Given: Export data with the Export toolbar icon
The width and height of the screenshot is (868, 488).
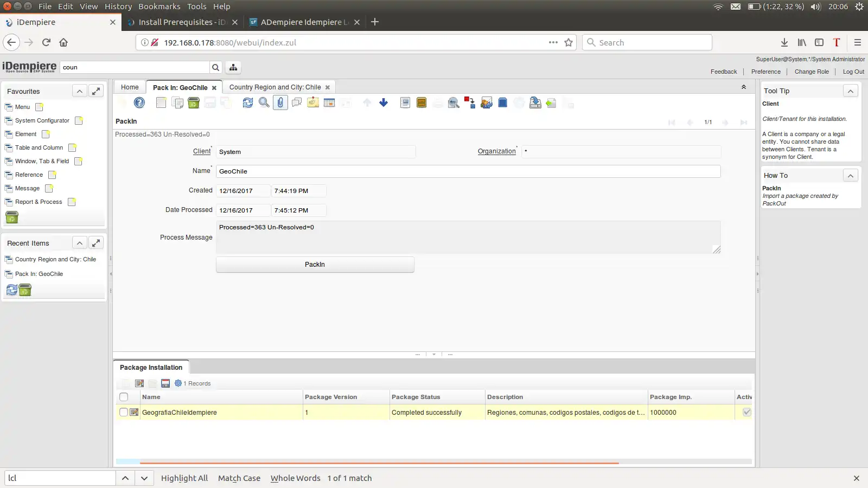Looking at the screenshot, I should (x=535, y=102).
